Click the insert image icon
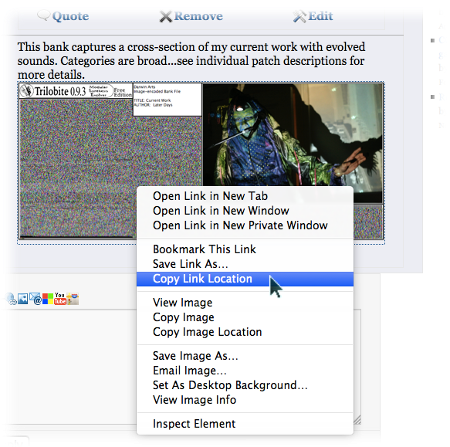 23,298
